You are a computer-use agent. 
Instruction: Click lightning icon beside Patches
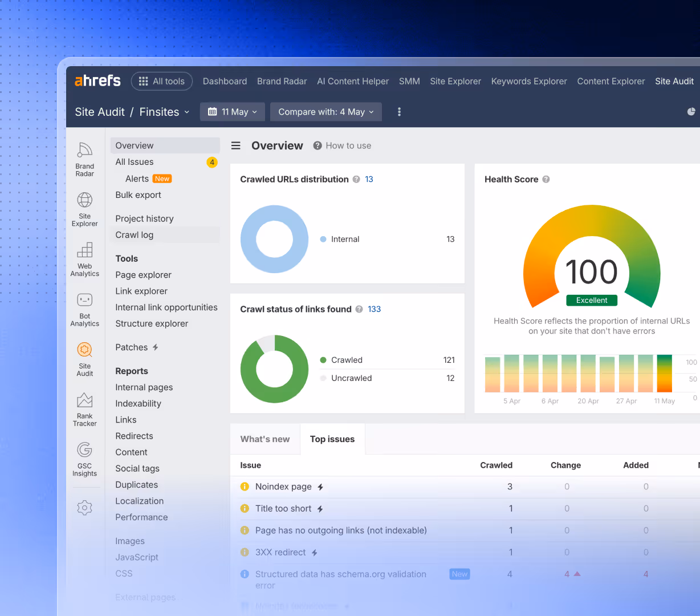pos(155,347)
